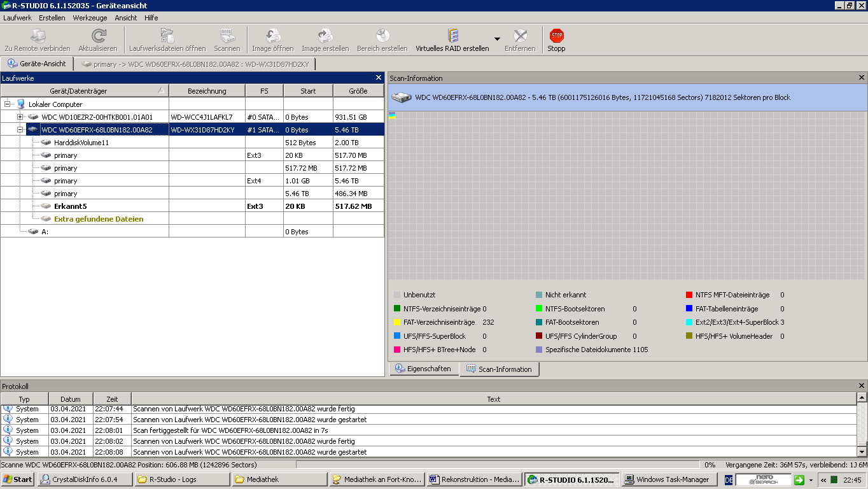Click the green Nero search go arrow
868x489 pixels.
pos(799,480)
